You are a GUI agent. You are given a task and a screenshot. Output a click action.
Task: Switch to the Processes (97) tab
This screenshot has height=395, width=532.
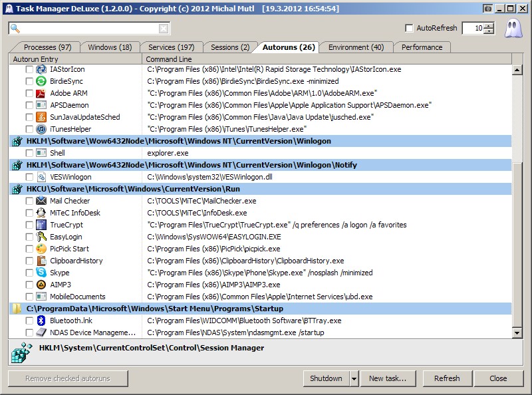tap(47, 47)
